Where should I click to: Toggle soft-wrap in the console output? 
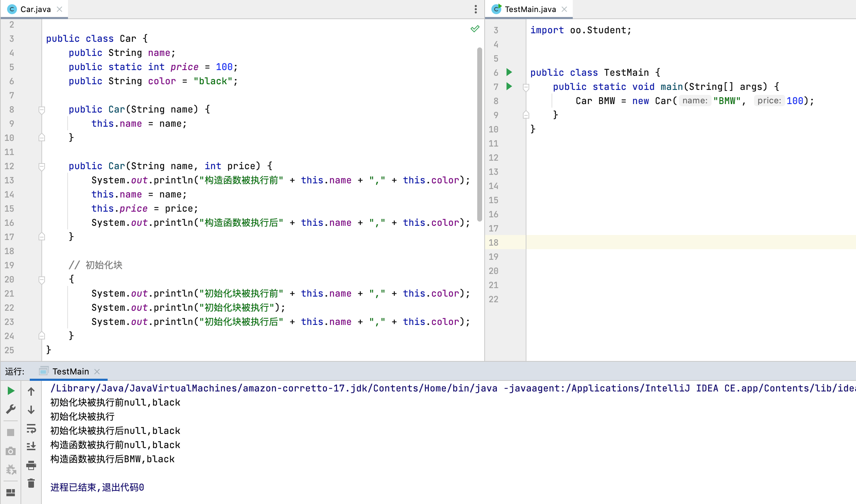click(x=31, y=429)
